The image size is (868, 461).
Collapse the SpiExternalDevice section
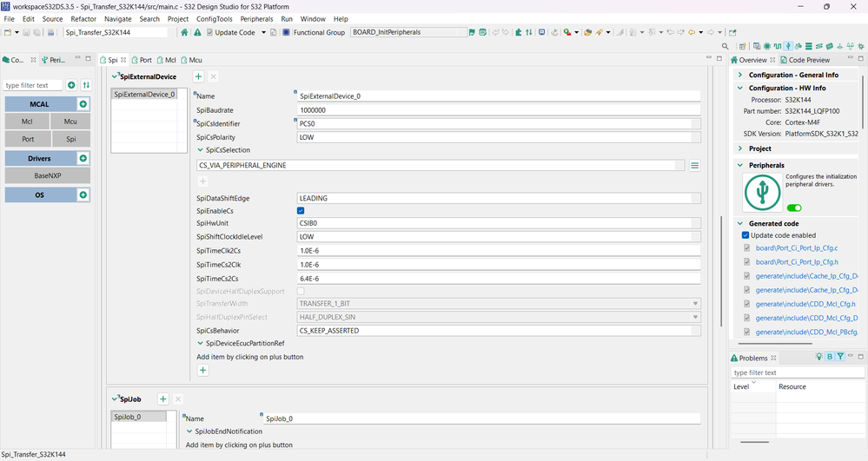coord(115,77)
